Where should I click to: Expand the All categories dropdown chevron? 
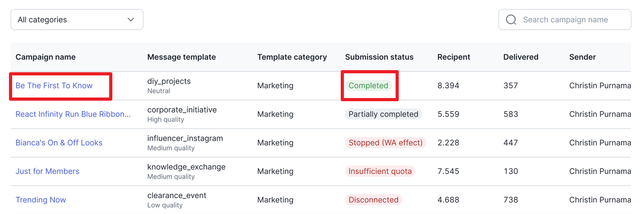131,20
